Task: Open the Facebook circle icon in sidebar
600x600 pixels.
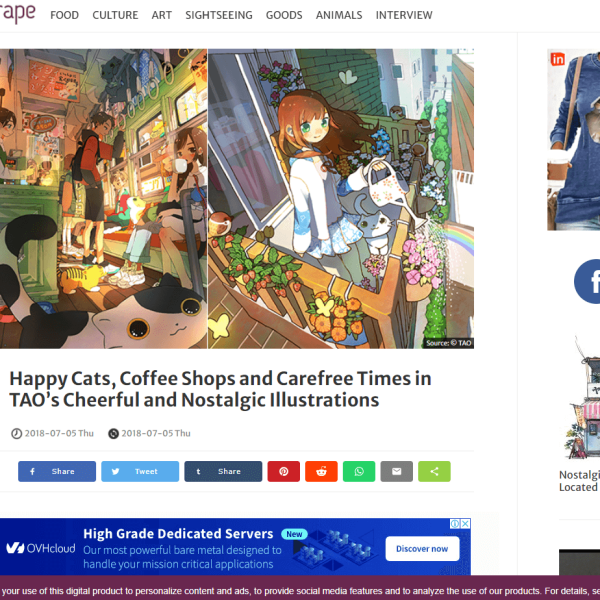Action: pyautogui.click(x=590, y=281)
